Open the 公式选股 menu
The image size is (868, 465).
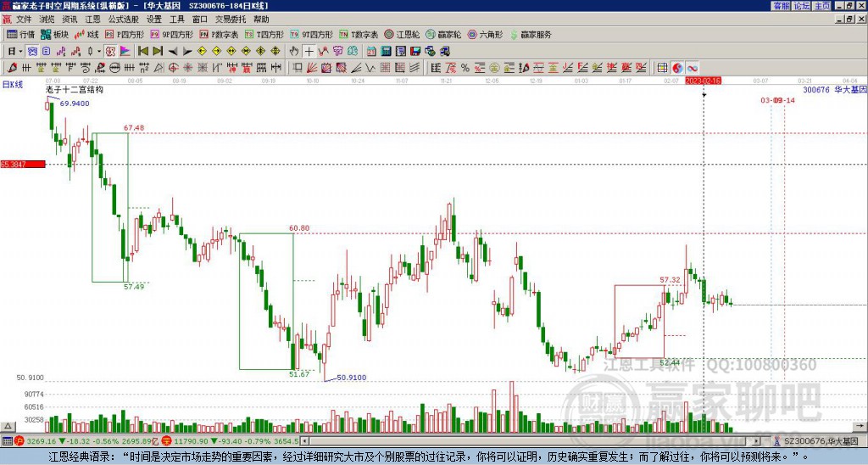click(x=123, y=19)
